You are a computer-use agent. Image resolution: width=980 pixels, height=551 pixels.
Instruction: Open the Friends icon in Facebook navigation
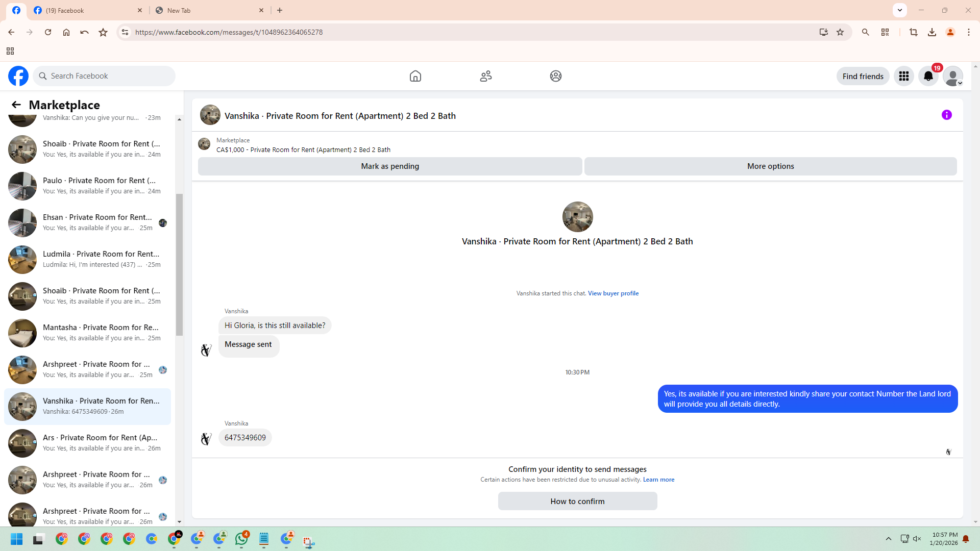pyautogui.click(x=486, y=76)
